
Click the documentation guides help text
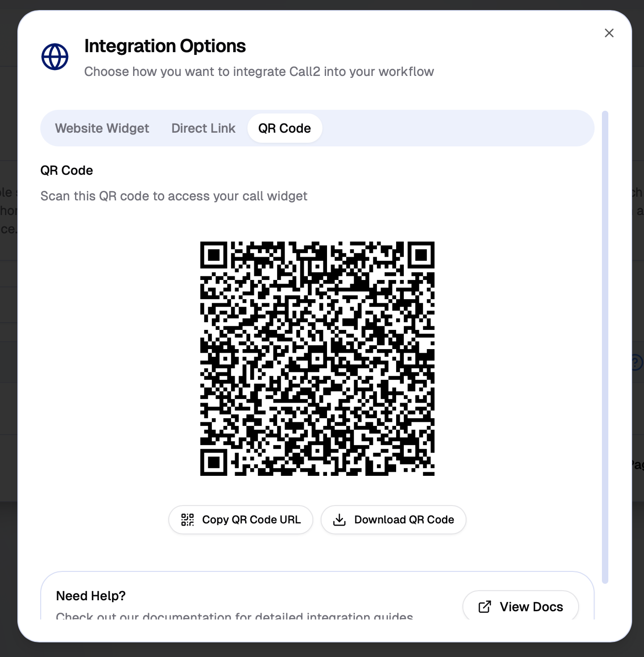click(234, 616)
